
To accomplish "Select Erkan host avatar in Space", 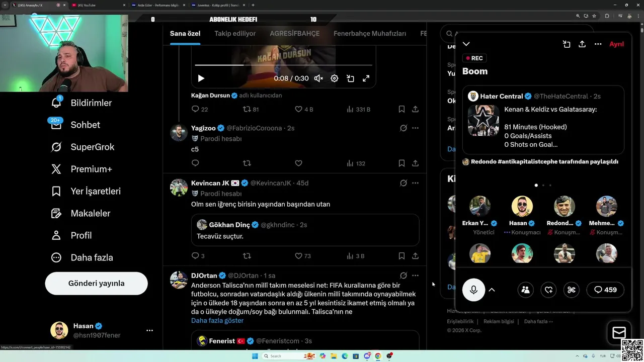I will tap(480, 206).
